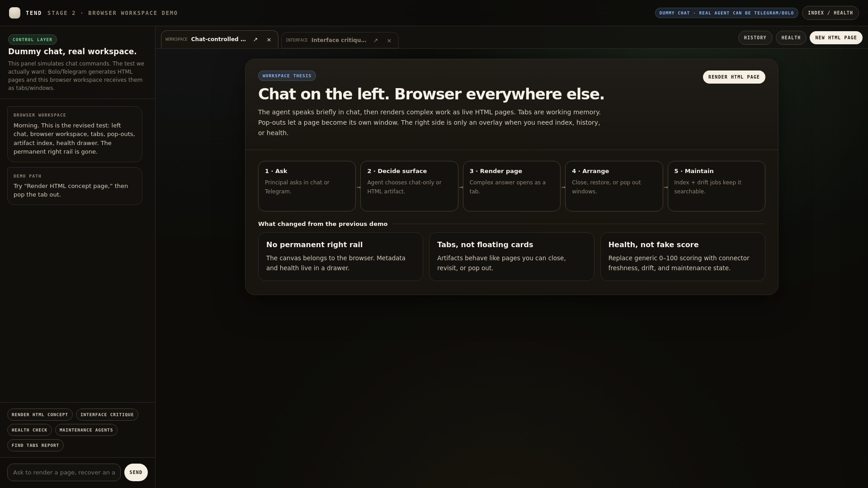Run the Maintenance Agents command chip
The height and width of the screenshot is (488, 868).
86,430
